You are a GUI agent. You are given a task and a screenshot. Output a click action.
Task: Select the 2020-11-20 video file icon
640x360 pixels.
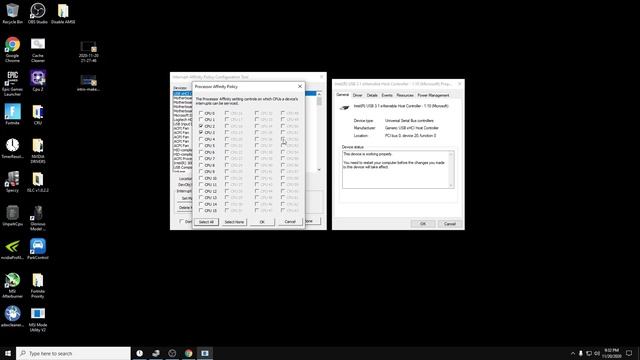[x=88, y=51]
